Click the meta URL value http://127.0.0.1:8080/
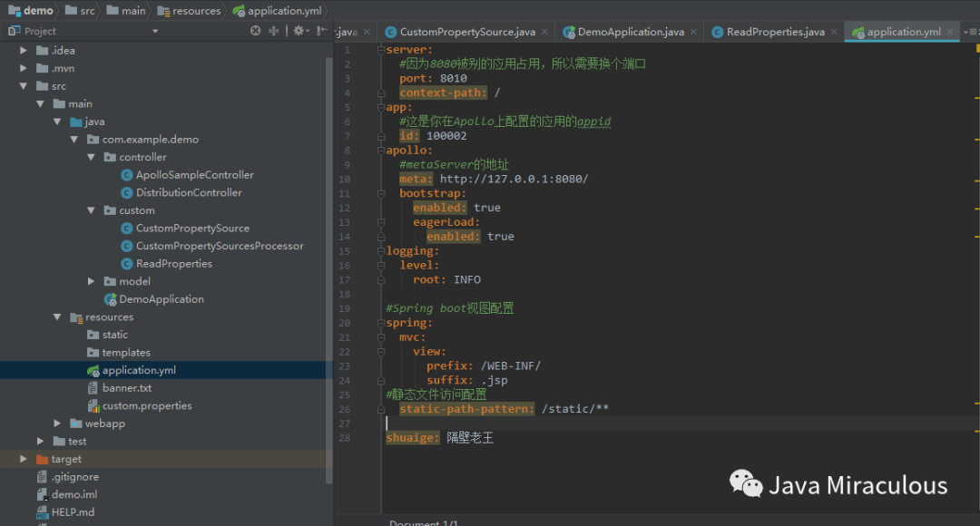This screenshot has height=526, width=980. pos(514,180)
